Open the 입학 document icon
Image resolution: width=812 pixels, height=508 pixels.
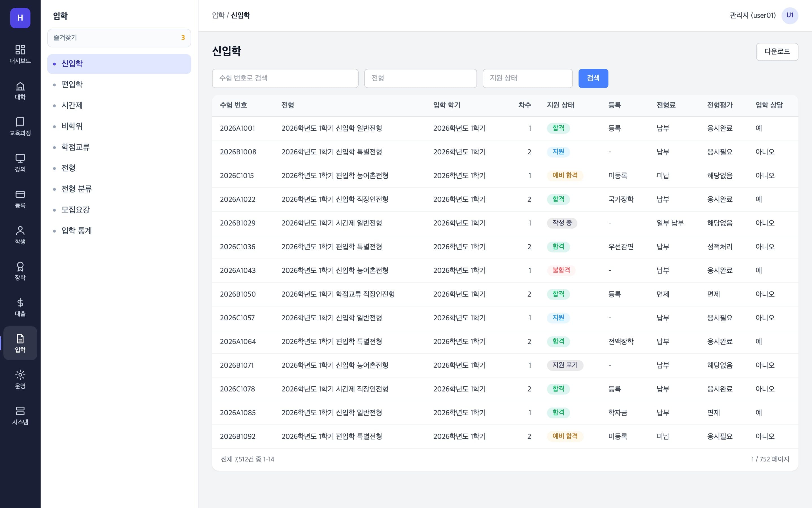coord(20,343)
